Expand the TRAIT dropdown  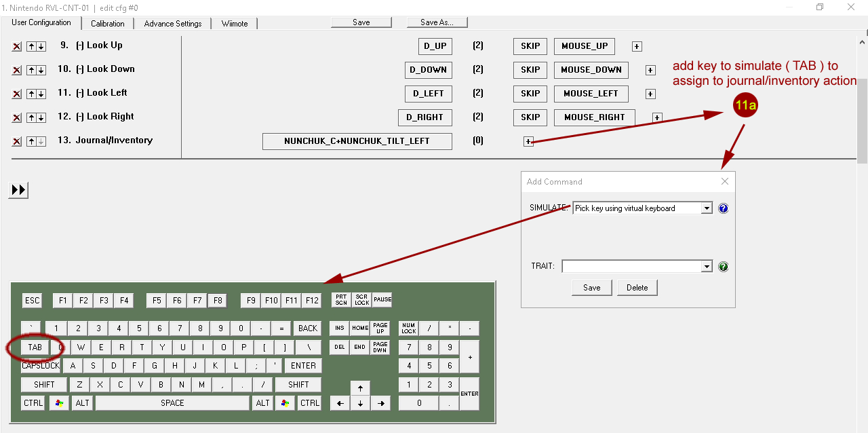pyautogui.click(x=707, y=267)
